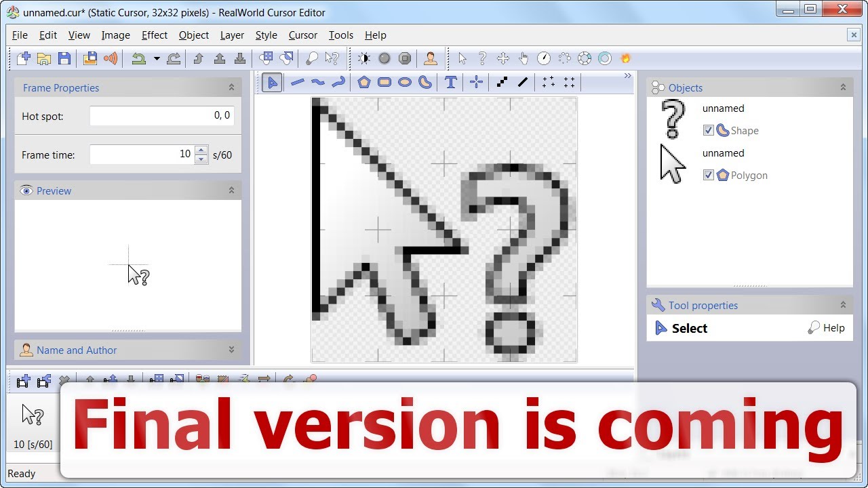Select the Polygon tool
This screenshot has height=488, width=868.
(x=364, y=83)
